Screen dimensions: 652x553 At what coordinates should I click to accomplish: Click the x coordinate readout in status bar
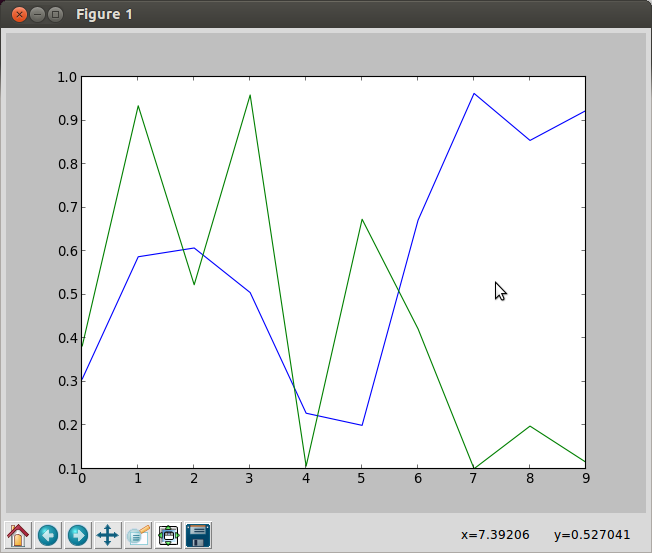click(x=495, y=535)
